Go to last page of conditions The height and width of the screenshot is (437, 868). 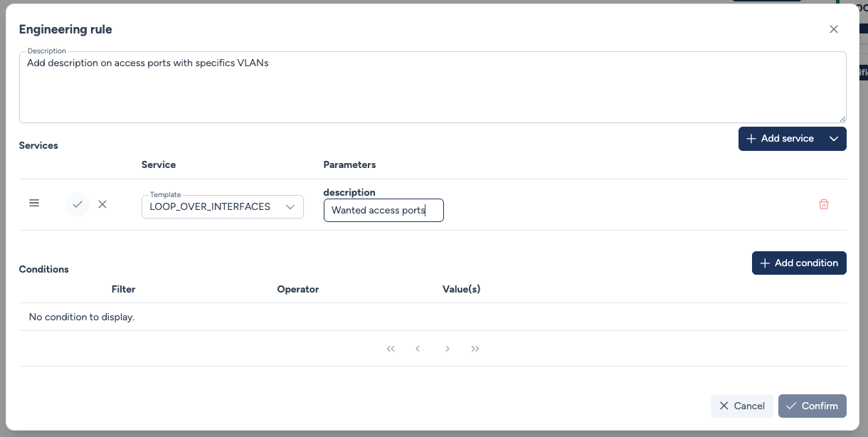tap(475, 349)
